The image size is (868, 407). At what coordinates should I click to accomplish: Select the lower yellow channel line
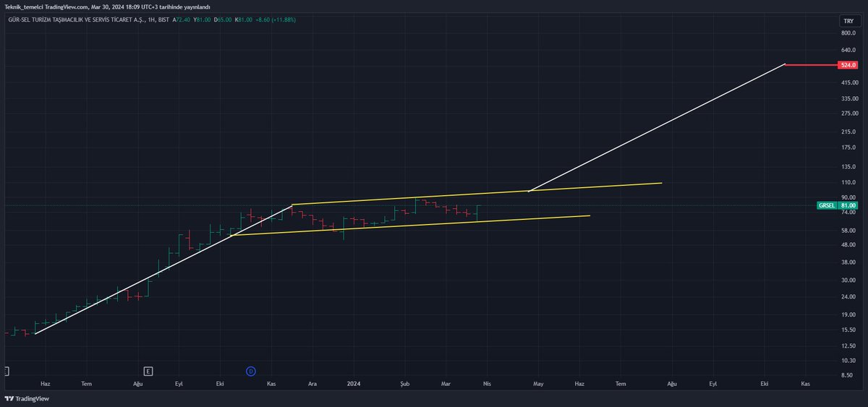coord(410,226)
